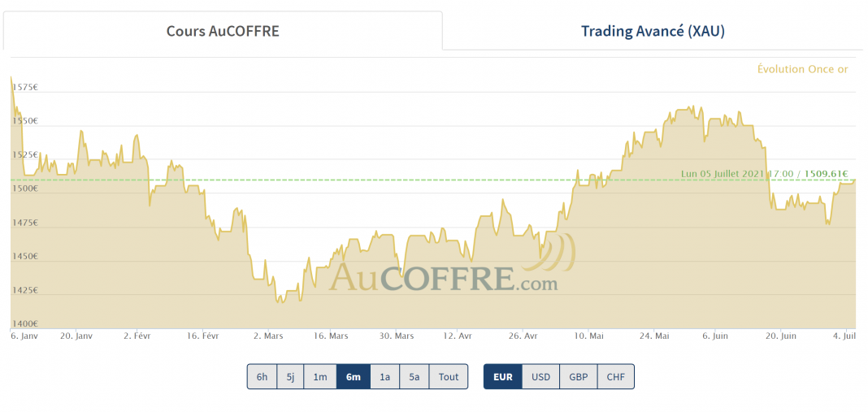Click the 30. Mars date label
This screenshot has width=868, height=412.
[396, 336]
